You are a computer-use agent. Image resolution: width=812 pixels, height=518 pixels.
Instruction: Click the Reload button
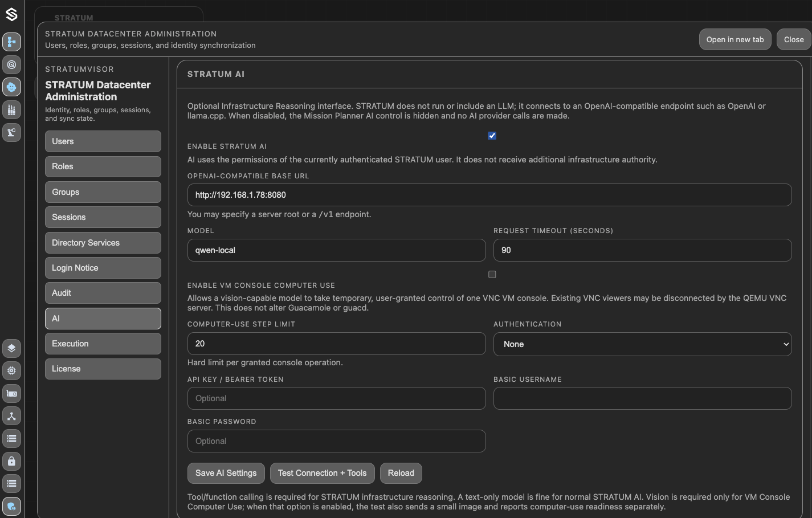(401, 473)
